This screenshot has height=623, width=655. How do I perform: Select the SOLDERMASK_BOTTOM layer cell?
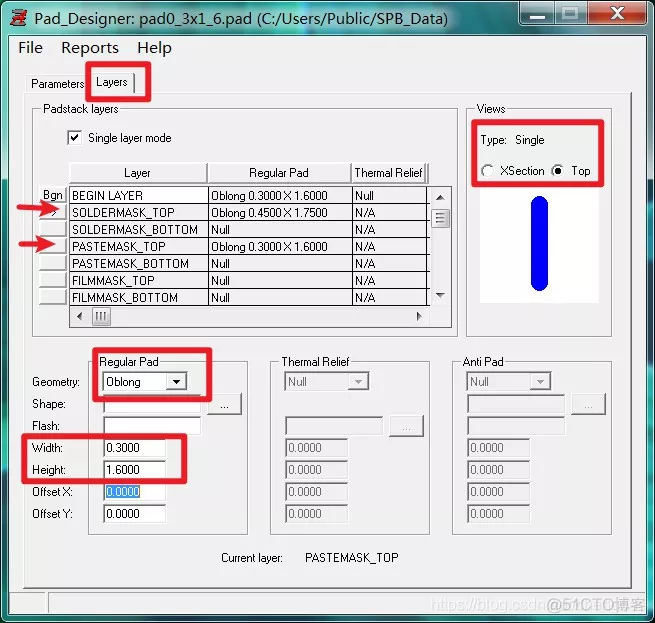[139, 229]
